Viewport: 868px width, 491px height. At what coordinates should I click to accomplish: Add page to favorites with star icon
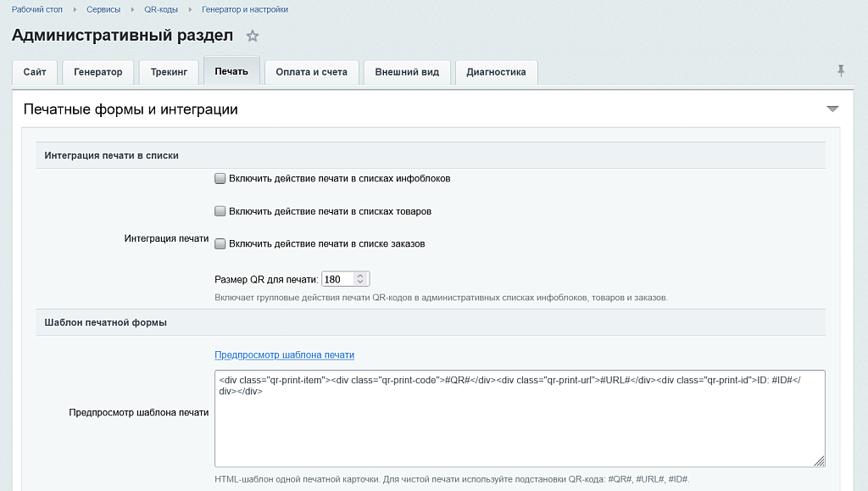[253, 36]
